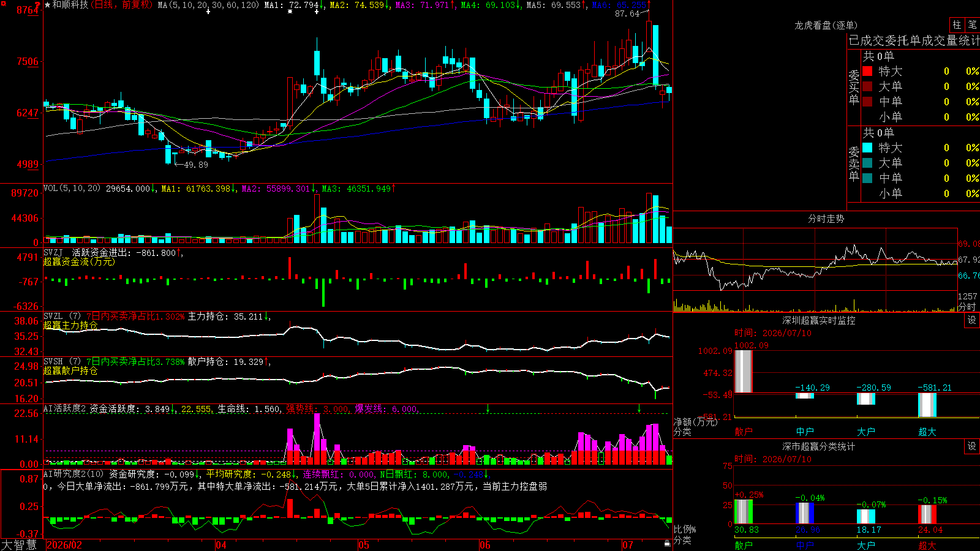
Task: Open 设 settings for 深圳超赢实时监控
Action: click(x=972, y=320)
